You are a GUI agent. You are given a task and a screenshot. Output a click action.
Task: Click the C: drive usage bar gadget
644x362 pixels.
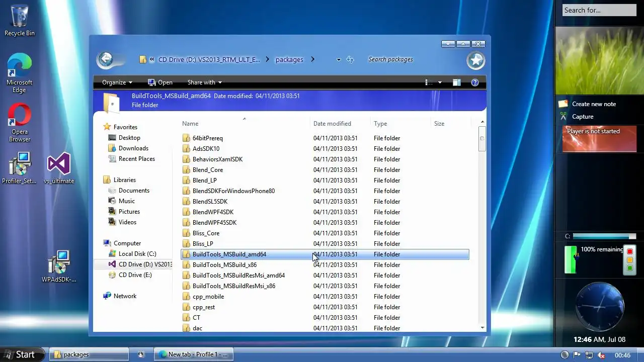(604, 236)
